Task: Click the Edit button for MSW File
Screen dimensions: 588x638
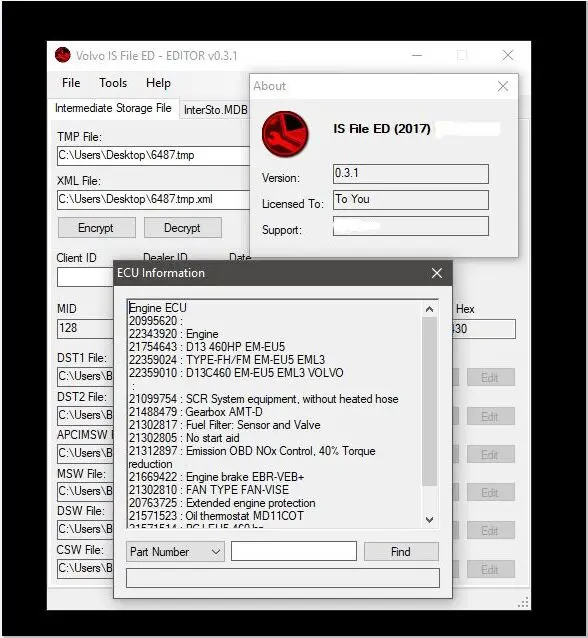Action: (491, 492)
